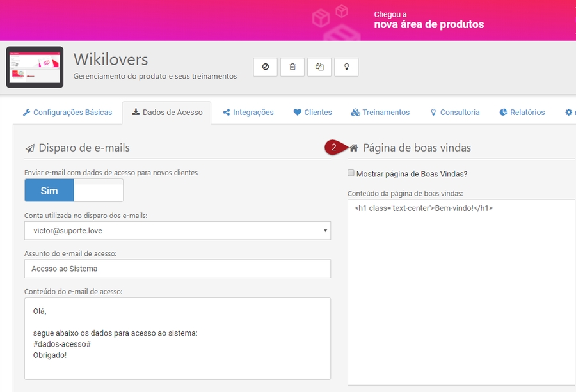Switch to the Integrações tab
Image resolution: width=576 pixels, height=392 pixels.
(248, 113)
